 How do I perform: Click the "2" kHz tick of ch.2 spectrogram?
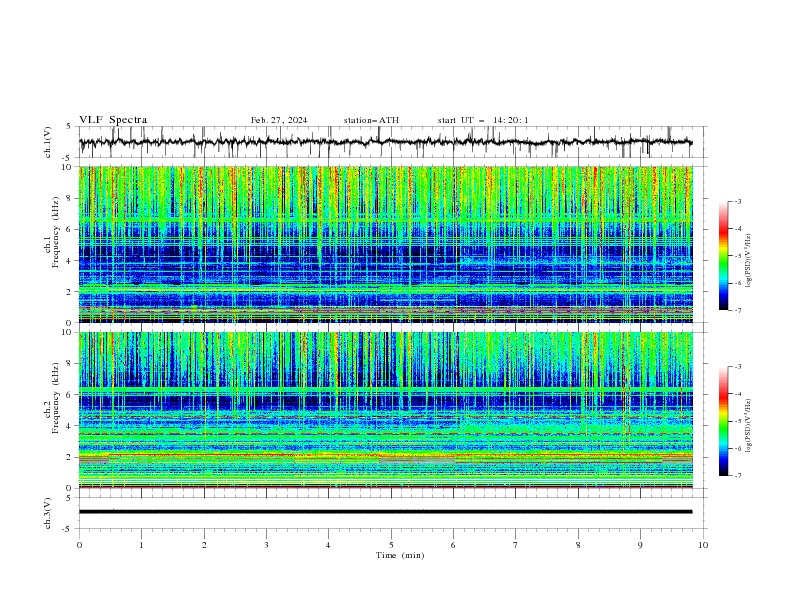click(x=71, y=457)
